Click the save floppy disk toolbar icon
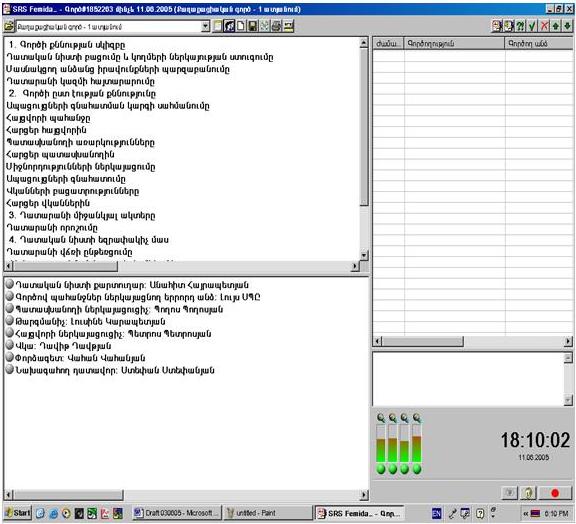576x524 pixels. (253, 26)
